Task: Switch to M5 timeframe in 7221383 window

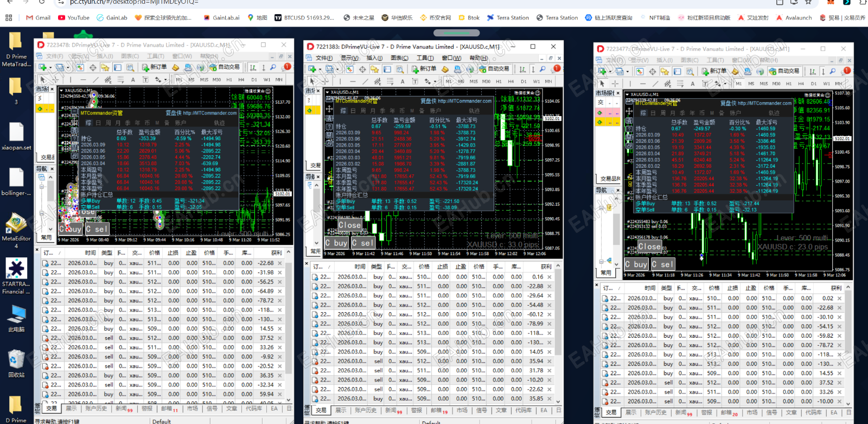Action: pyautogui.click(x=461, y=81)
